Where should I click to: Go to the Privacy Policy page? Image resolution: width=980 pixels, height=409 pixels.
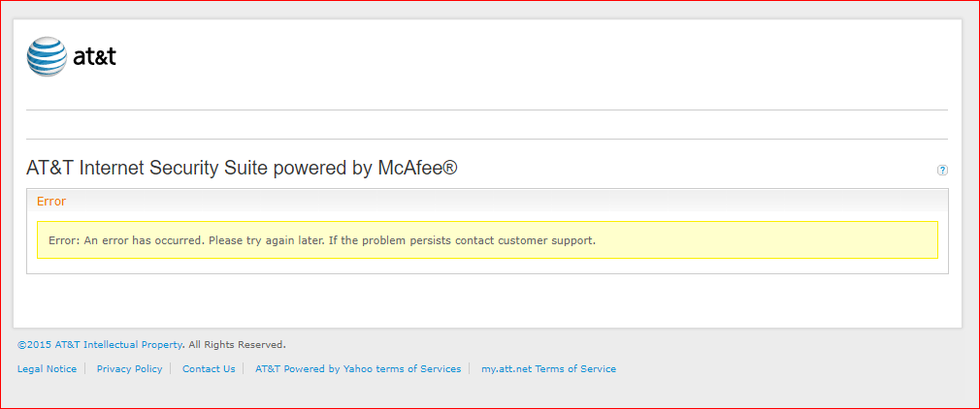(129, 368)
